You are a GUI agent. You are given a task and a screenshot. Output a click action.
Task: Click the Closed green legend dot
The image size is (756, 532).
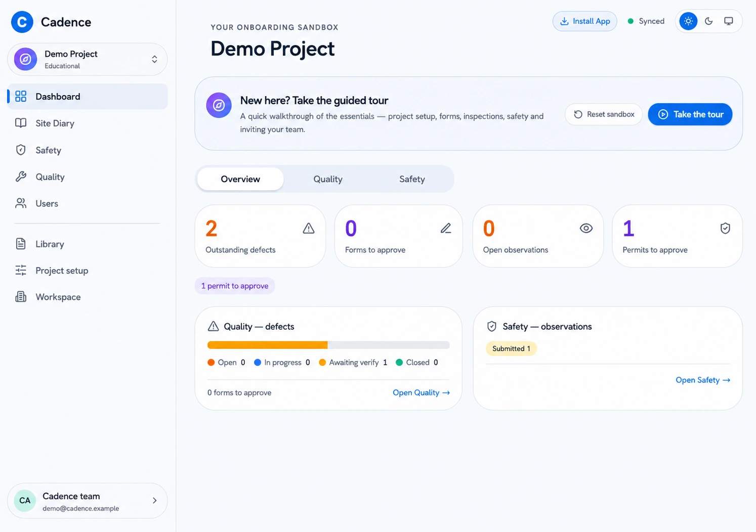399,362
